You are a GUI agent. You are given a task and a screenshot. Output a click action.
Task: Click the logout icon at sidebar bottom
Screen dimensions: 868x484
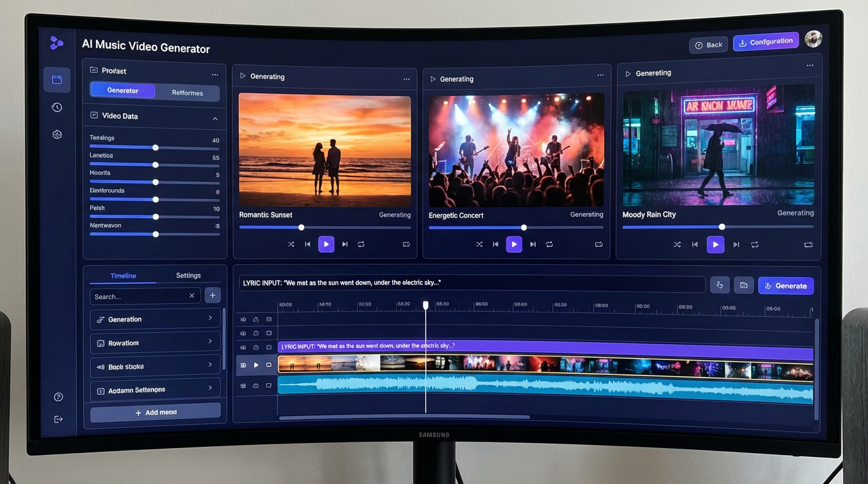[x=58, y=418]
